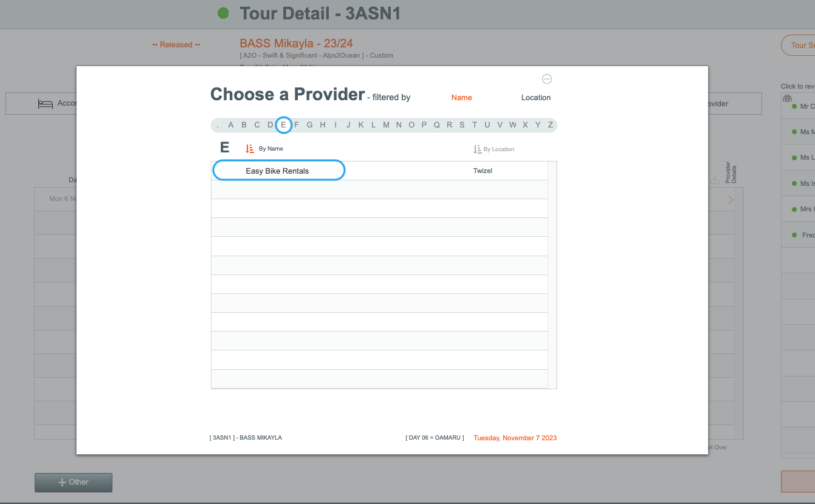Select letter K in alphabet bar
Viewport: 815px width, 504px height.
click(x=361, y=125)
